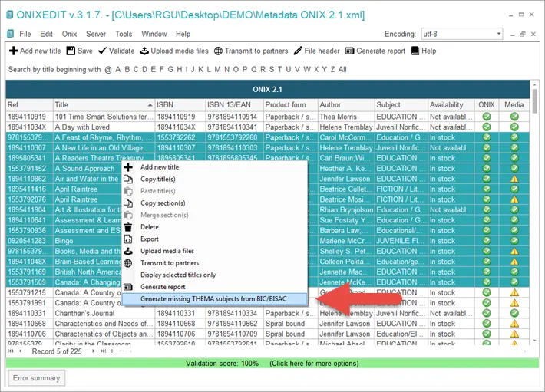Go to last record navigation button
Viewport: 545px width, 392px height.
click(103, 351)
